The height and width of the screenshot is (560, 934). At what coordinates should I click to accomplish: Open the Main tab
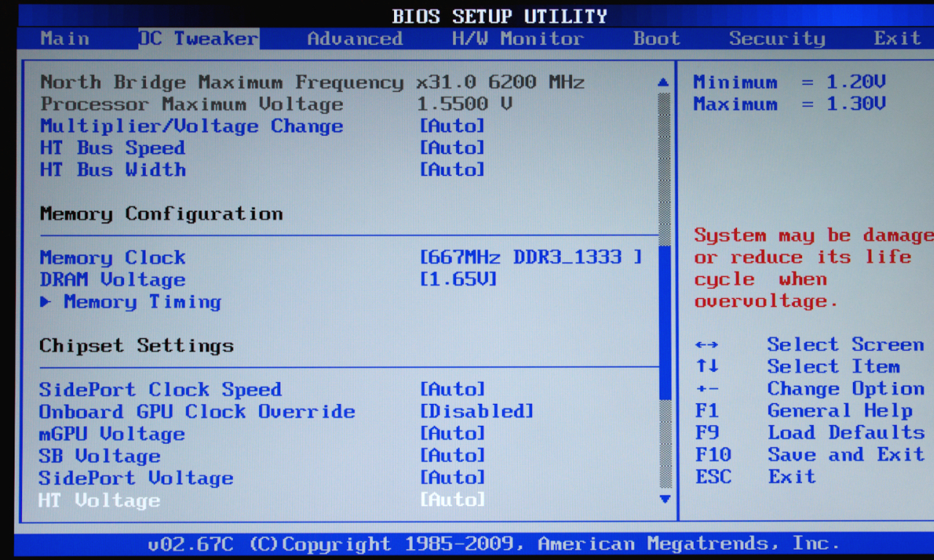click(x=65, y=39)
